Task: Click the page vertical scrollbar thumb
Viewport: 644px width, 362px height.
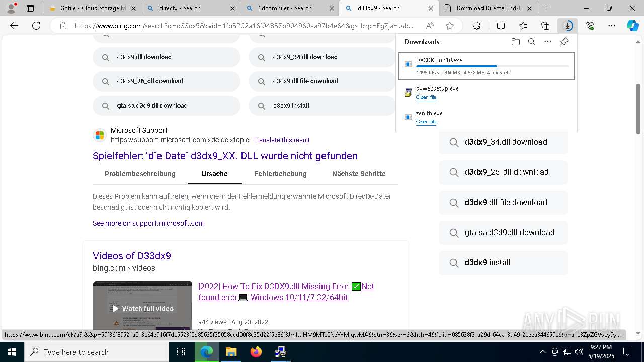Action: pos(638,109)
